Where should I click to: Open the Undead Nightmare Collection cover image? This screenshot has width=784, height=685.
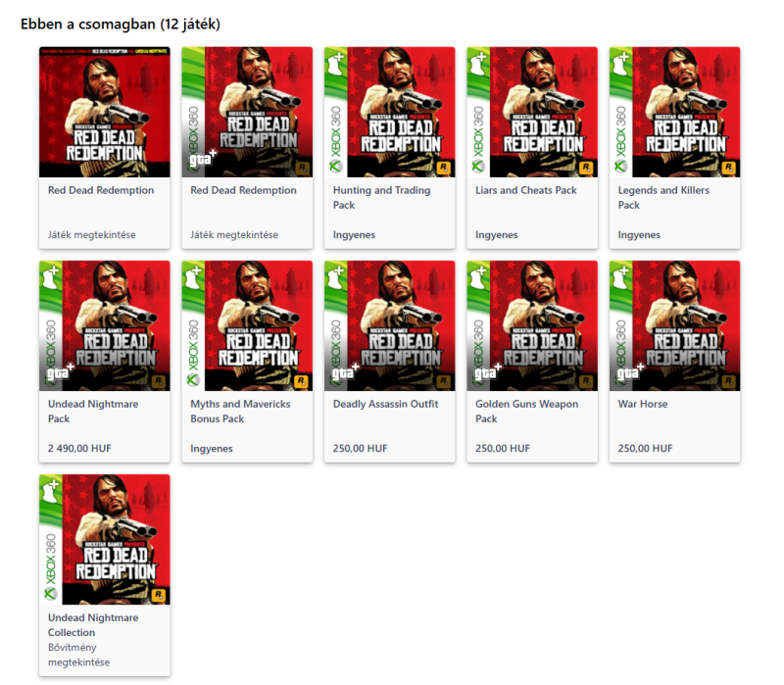[105, 540]
